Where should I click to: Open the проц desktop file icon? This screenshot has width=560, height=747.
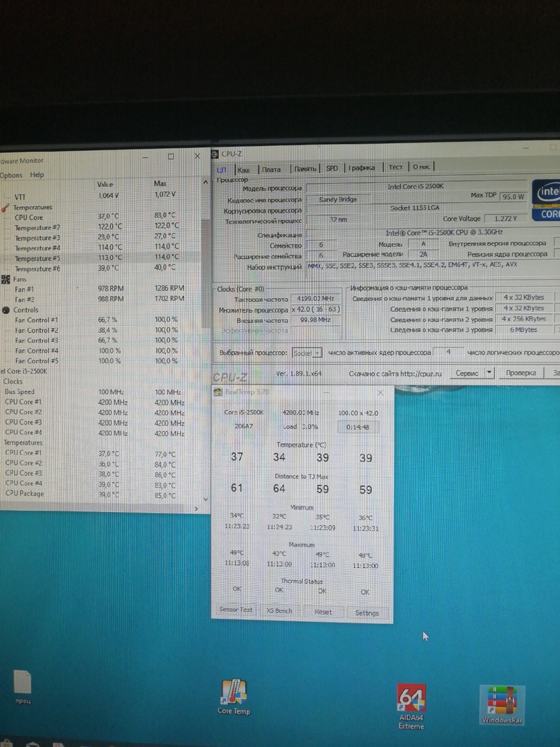(23, 687)
